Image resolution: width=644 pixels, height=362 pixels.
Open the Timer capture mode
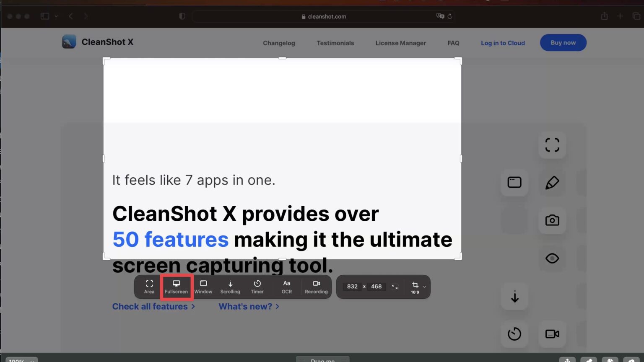[257, 287]
